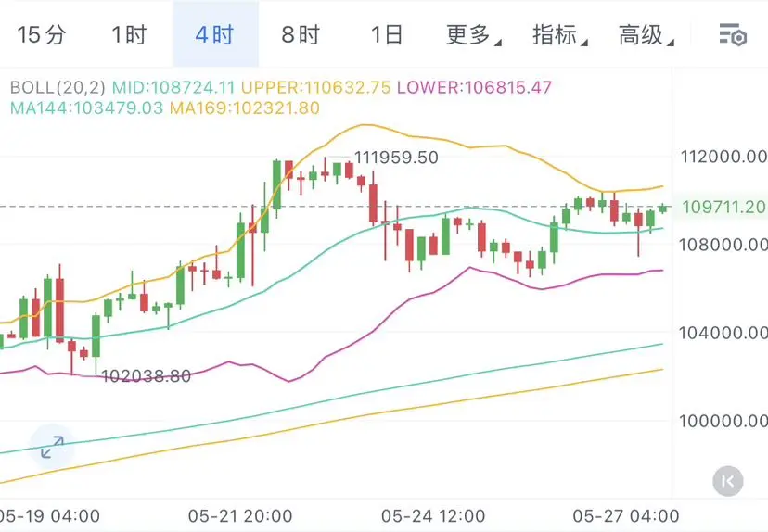Tap the low price marker 102038.80
This screenshot has height=532, width=768.
146,376
